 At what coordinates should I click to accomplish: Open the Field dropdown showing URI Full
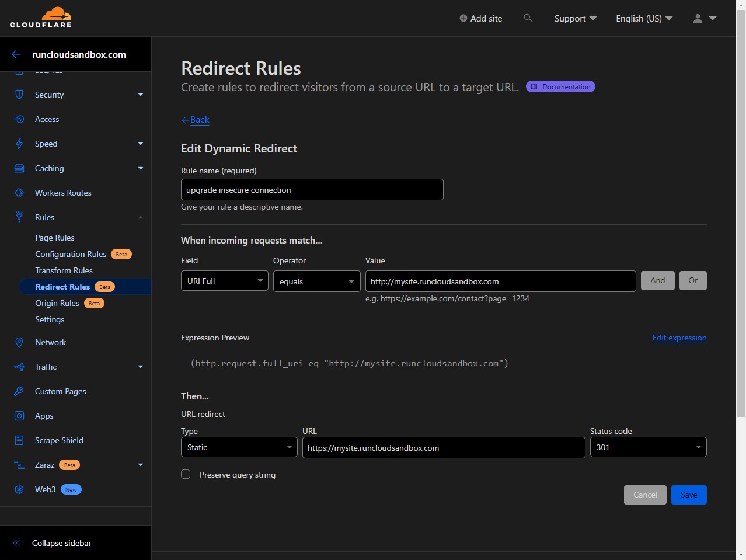(x=225, y=281)
